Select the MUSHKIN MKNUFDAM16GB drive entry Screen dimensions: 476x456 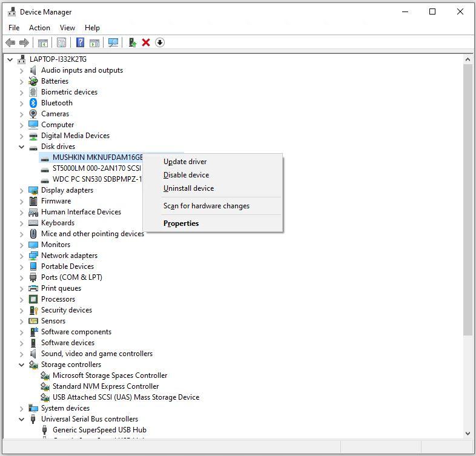(x=98, y=157)
